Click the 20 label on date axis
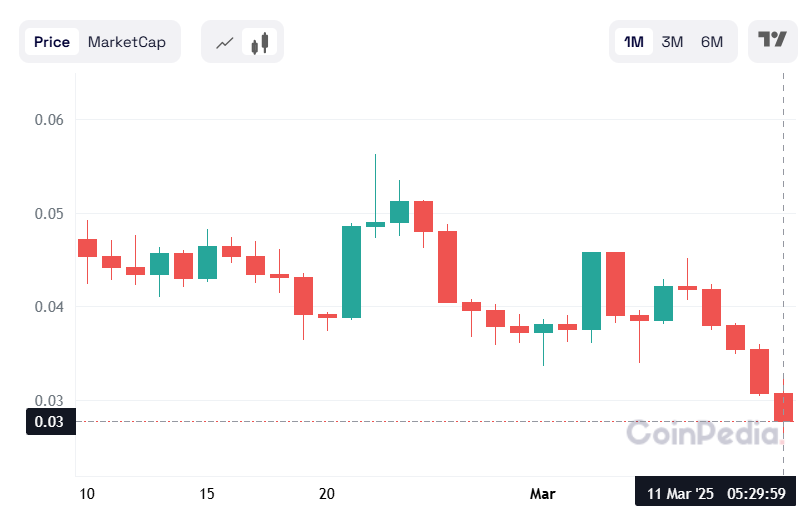The width and height of the screenshot is (812, 514). [327, 494]
